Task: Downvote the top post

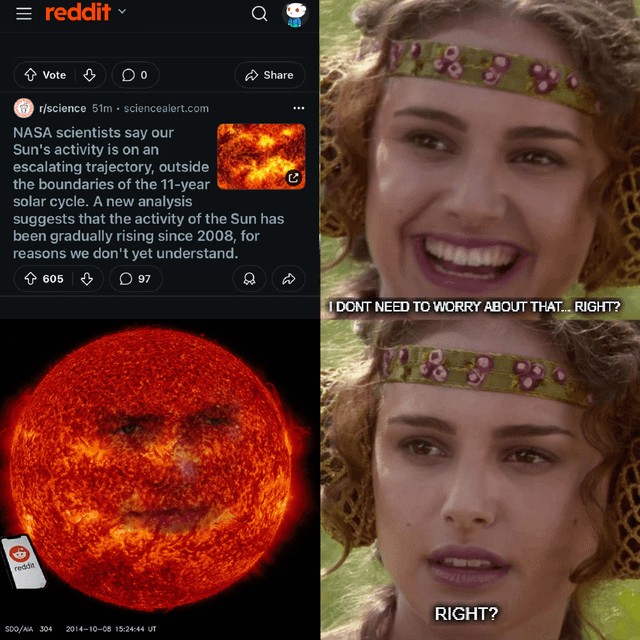Action: (89, 75)
